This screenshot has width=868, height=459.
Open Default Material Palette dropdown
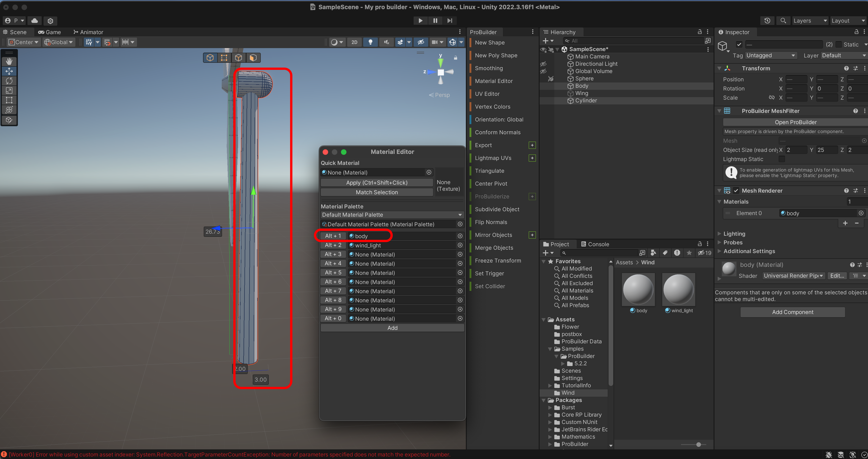coord(392,215)
